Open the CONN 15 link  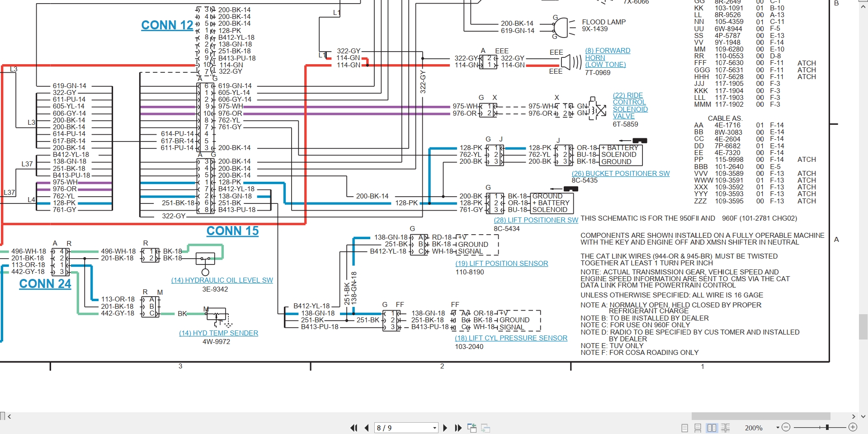point(233,231)
